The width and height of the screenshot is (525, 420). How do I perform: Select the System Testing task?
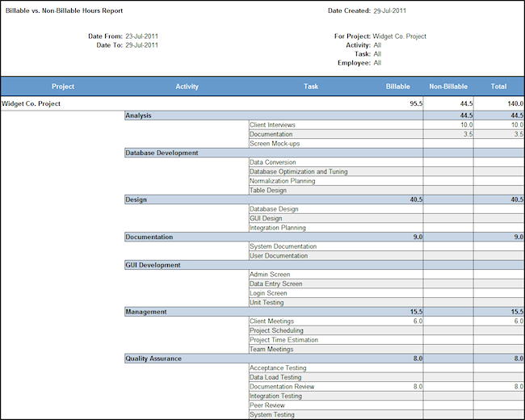tap(272, 414)
